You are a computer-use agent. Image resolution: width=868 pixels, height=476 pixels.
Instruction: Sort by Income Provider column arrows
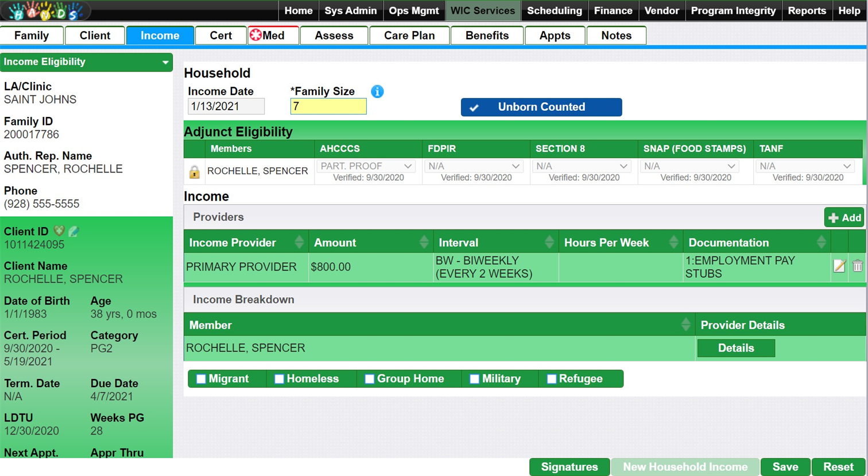(x=299, y=243)
